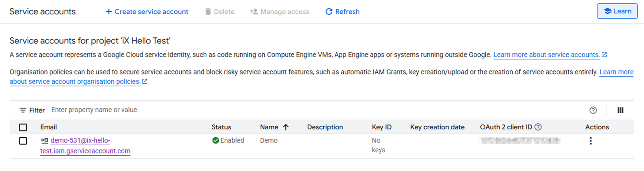
Task: Click the Name column sort arrow
Action: (286, 127)
